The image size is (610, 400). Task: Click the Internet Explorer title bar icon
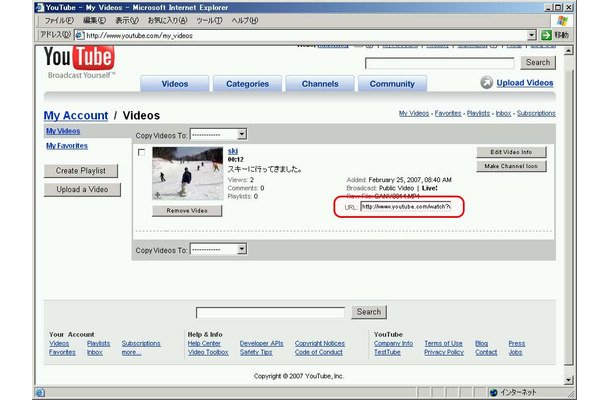(x=39, y=7)
